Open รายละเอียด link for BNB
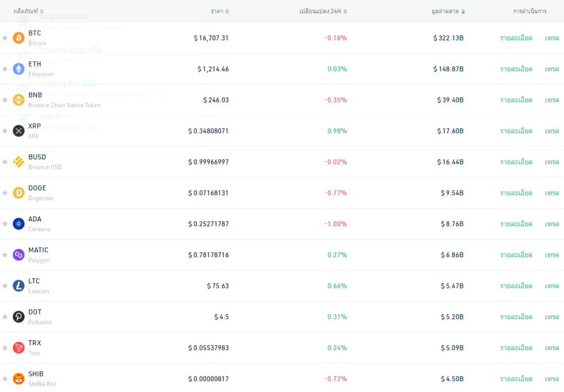The width and height of the screenshot is (564, 392). (x=516, y=100)
